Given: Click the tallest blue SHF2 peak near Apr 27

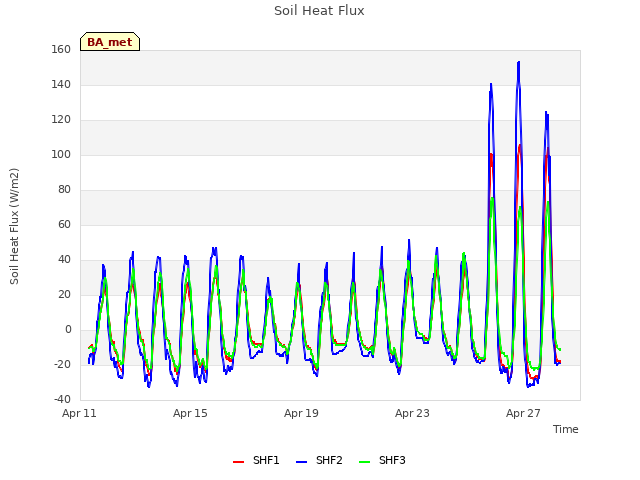Looking at the screenshot, I should 519,62.
